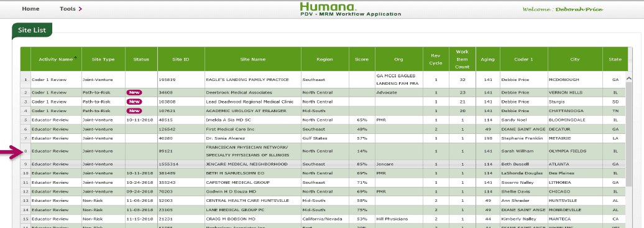Click the New badge for Deerbrook Medical Associates
The width and height of the screenshot is (644, 228).
click(135, 93)
